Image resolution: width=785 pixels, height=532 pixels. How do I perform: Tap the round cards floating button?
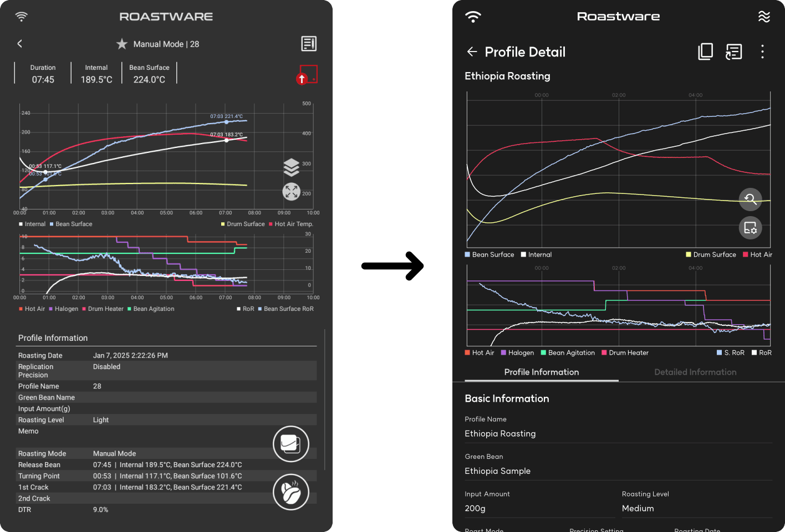pos(291,444)
